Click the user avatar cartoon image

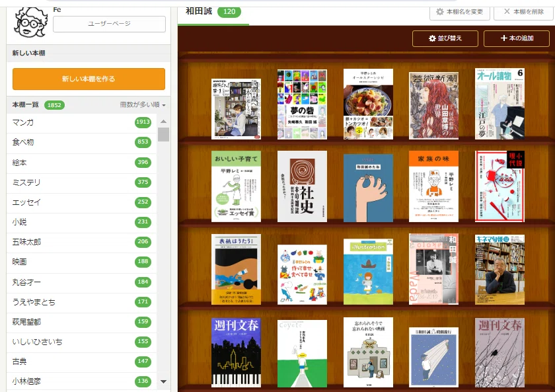[x=30, y=22]
